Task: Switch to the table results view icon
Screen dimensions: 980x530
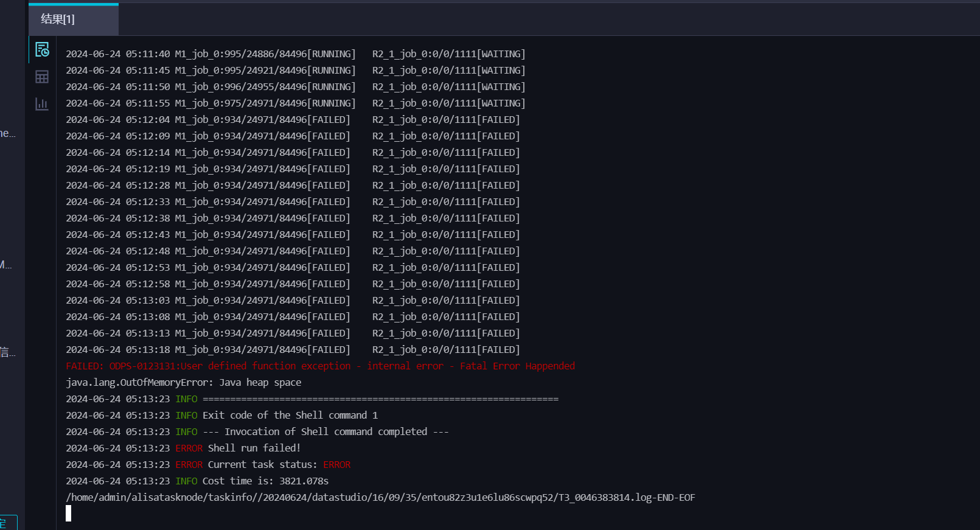Action: pos(42,77)
